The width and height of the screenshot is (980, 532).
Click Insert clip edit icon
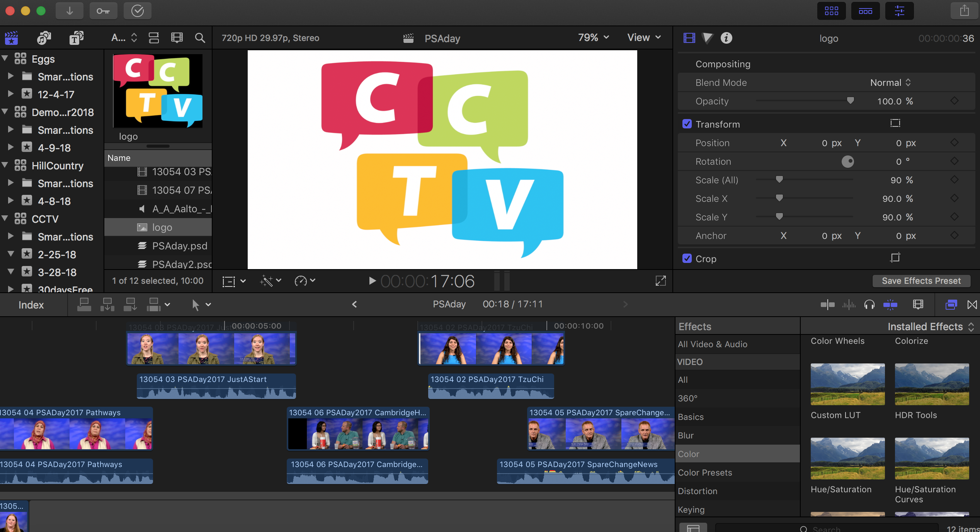[107, 305]
